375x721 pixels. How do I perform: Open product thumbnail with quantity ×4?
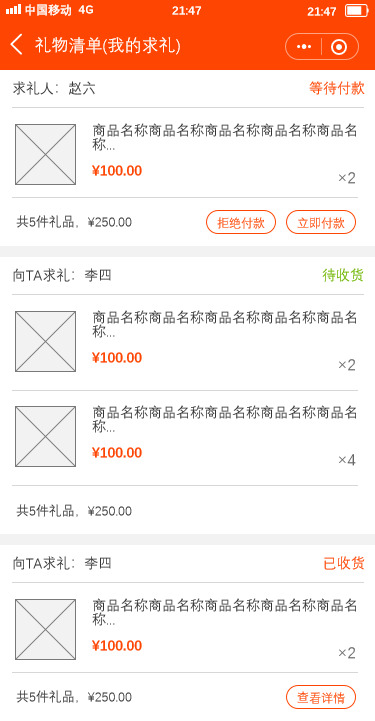point(45,436)
